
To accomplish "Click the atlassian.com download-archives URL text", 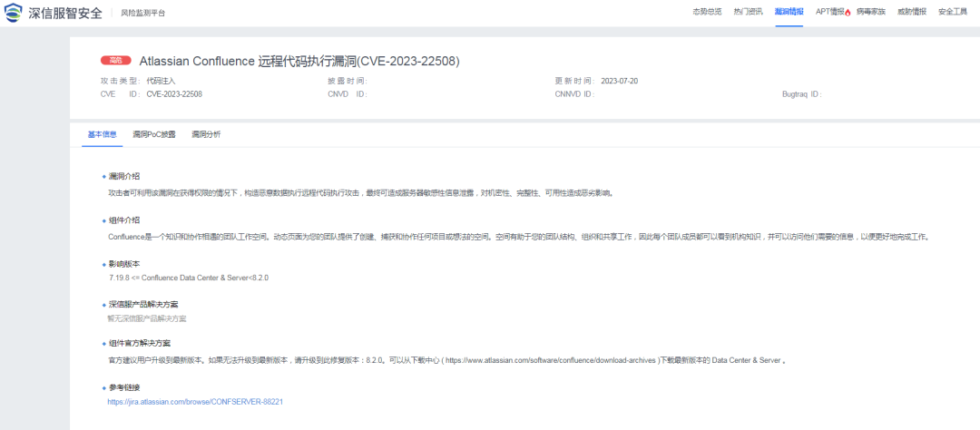I will (x=551, y=361).
